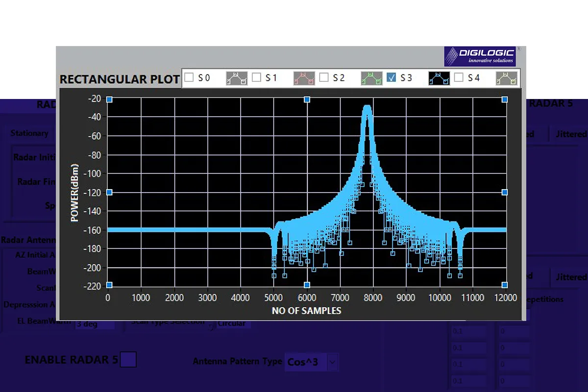Image resolution: width=588 pixels, height=392 pixels.
Task: Select the bottom-center resize handle of the plot
Action: point(307,285)
